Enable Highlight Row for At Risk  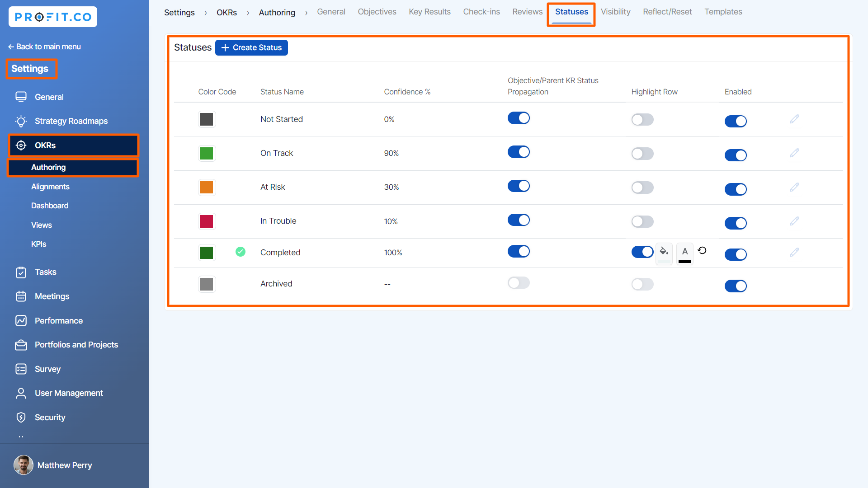pos(642,188)
